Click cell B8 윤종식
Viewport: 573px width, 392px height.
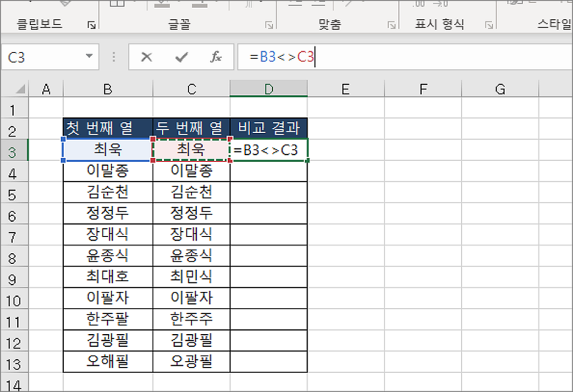click(108, 256)
